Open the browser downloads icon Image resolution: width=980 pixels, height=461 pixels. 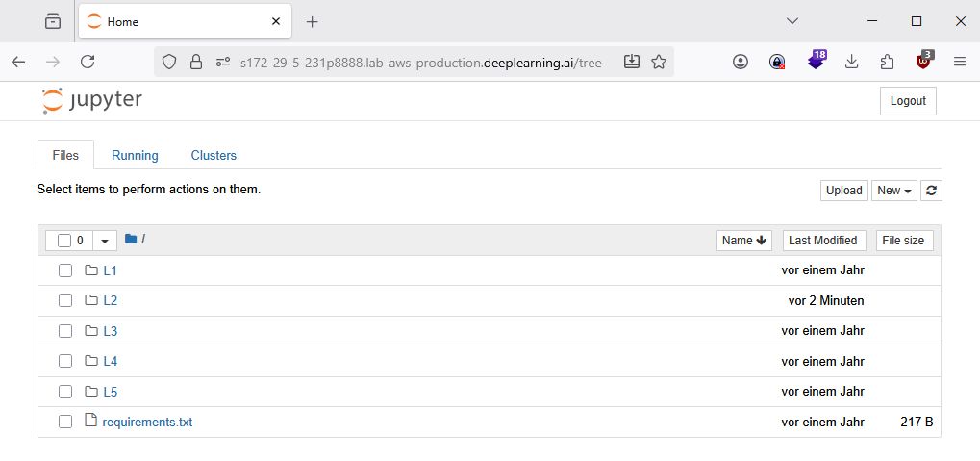(851, 62)
